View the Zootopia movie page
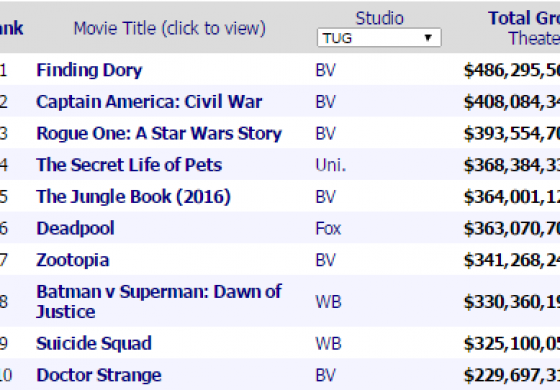 (72, 260)
